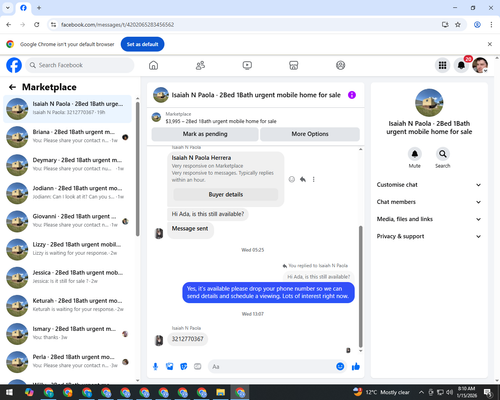The height and width of the screenshot is (400, 500).
Task: React to Isaiah's message with emoji icon
Action: pos(292,179)
